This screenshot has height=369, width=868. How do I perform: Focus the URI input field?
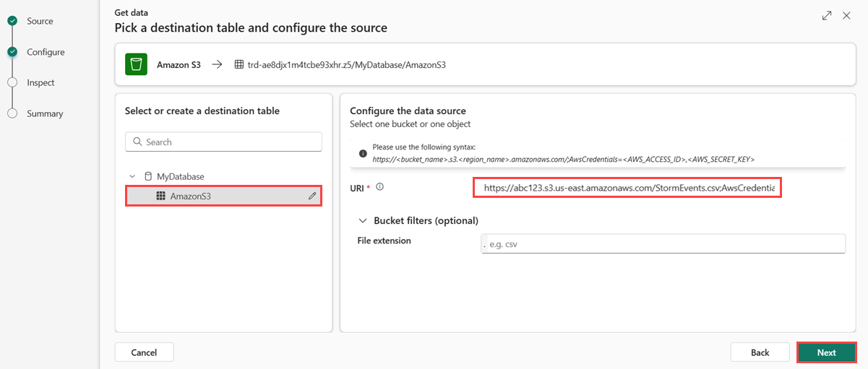pyautogui.click(x=627, y=188)
